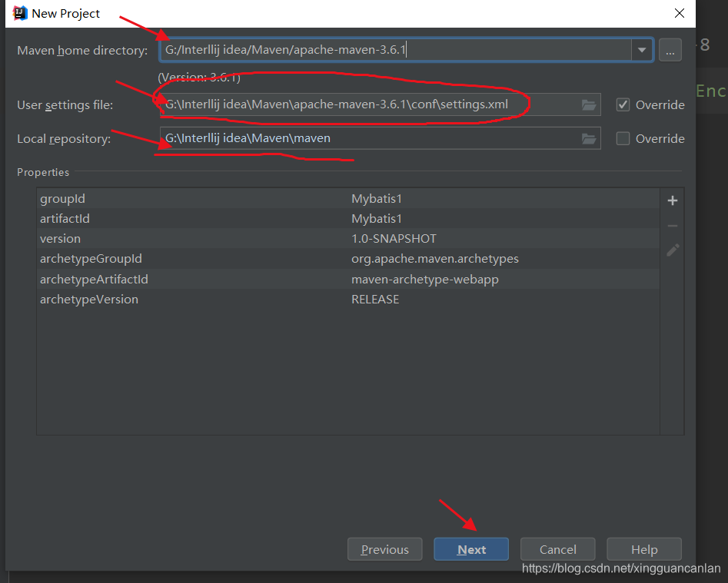Check Override for Local repository
This screenshot has height=583, width=728.
pos(623,139)
